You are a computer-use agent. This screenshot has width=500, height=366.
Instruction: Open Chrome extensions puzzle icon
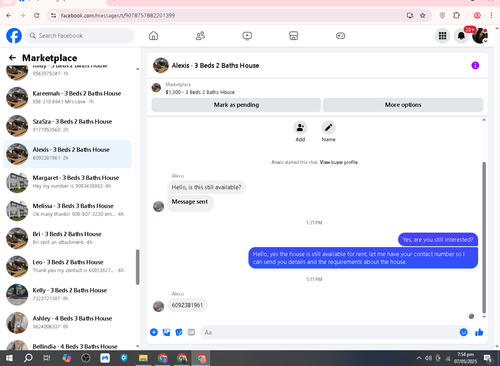click(x=456, y=15)
